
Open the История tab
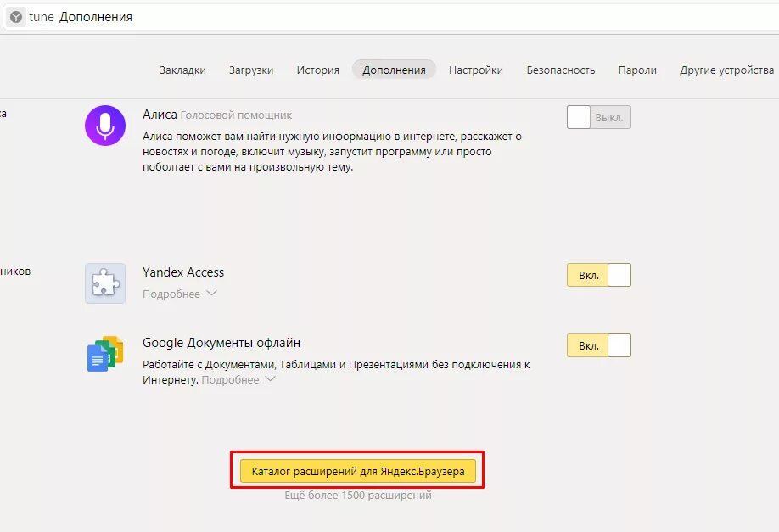317,70
